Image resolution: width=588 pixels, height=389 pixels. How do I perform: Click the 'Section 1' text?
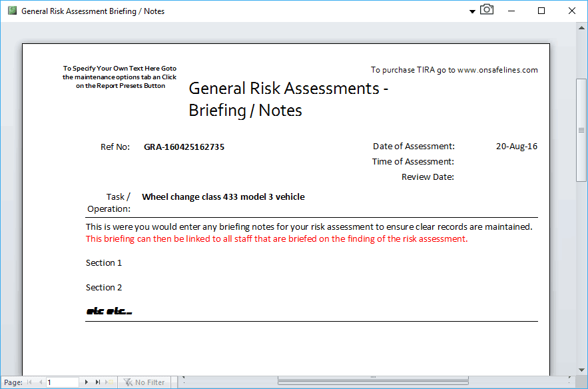click(104, 263)
